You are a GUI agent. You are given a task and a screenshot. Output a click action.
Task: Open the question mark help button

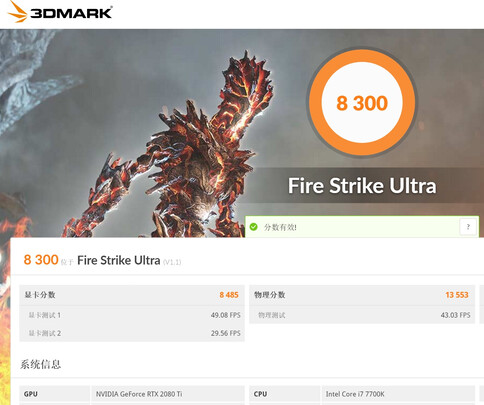[x=468, y=227]
